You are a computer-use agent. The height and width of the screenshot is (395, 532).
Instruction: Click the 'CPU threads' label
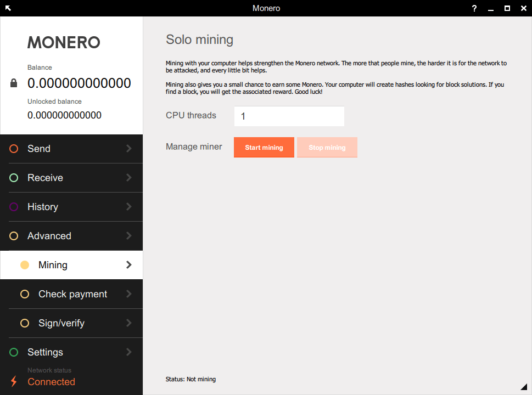(x=191, y=115)
